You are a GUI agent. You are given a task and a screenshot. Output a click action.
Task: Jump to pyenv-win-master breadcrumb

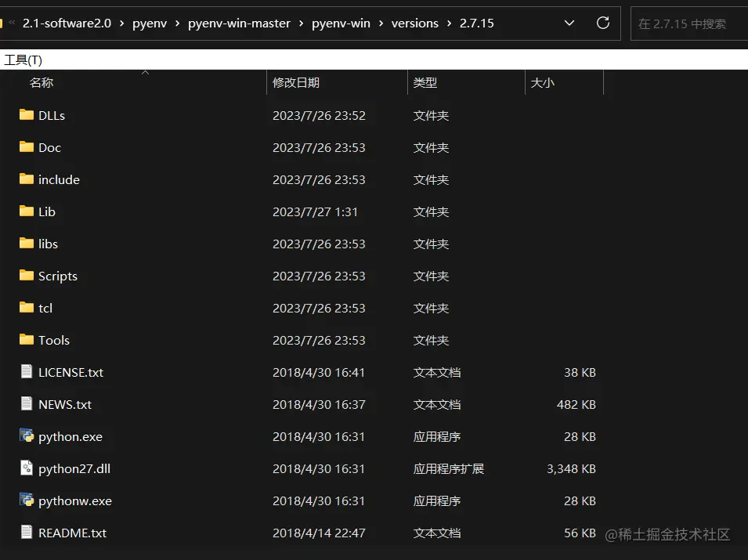point(239,23)
